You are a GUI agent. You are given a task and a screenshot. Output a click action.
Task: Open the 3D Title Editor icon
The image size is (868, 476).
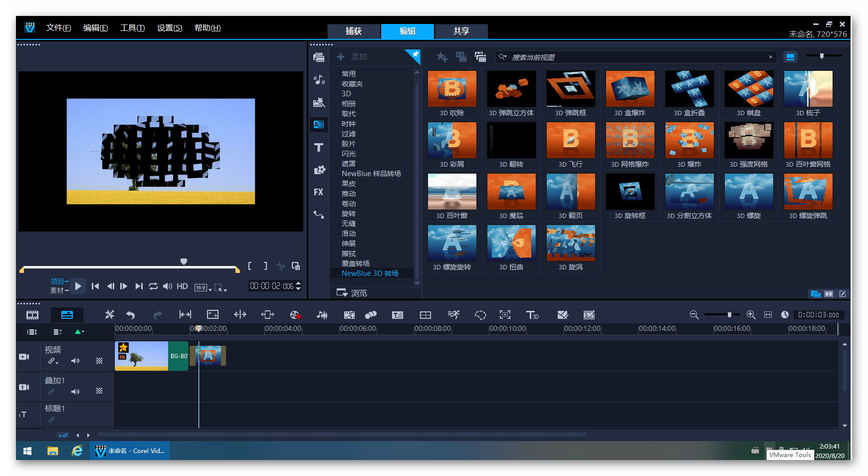tap(532, 315)
